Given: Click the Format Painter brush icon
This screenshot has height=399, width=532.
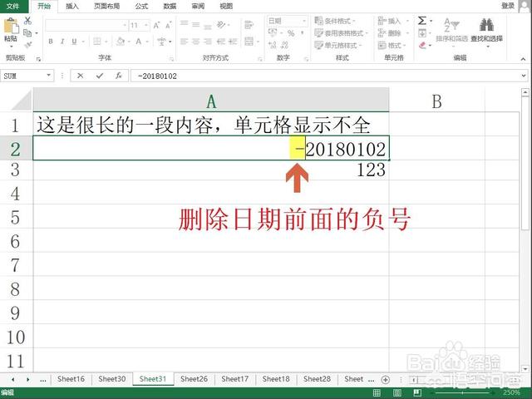Looking at the screenshot, I should click(27, 45).
